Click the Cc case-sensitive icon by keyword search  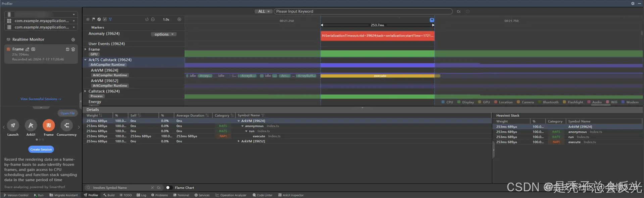click(459, 11)
